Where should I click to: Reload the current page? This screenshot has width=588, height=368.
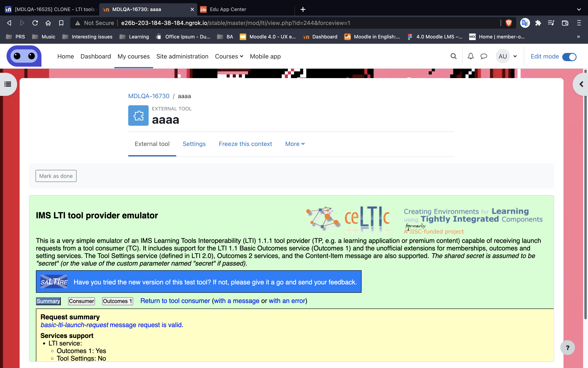(x=35, y=23)
